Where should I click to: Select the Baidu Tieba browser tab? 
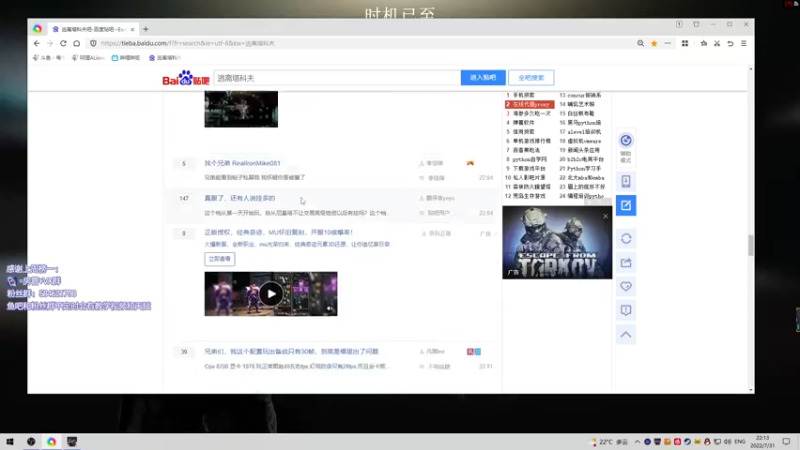[92, 29]
